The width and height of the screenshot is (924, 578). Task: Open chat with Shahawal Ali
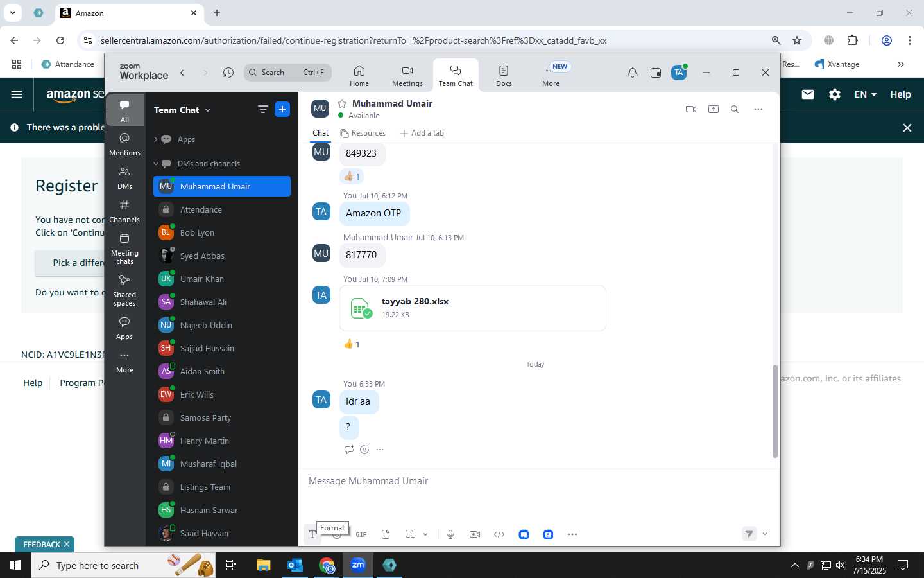pyautogui.click(x=222, y=302)
